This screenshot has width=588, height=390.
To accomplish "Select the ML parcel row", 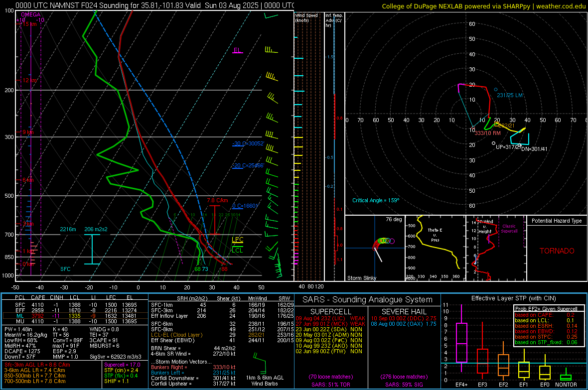I will [75, 316].
